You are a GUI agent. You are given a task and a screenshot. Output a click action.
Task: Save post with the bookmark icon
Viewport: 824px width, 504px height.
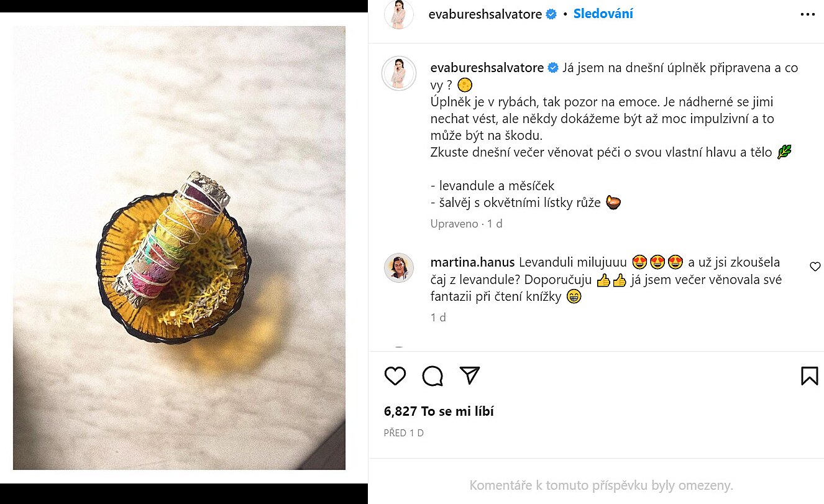pyautogui.click(x=809, y=376)
